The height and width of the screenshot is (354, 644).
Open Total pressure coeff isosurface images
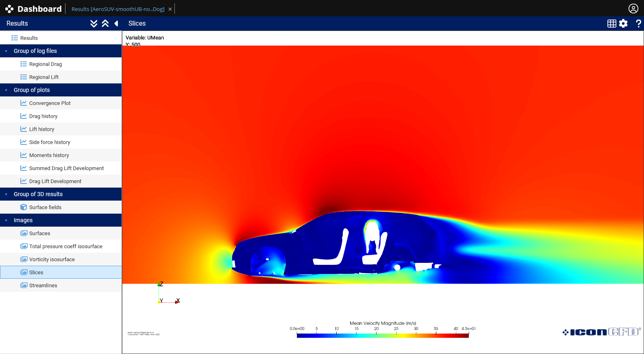61,246
